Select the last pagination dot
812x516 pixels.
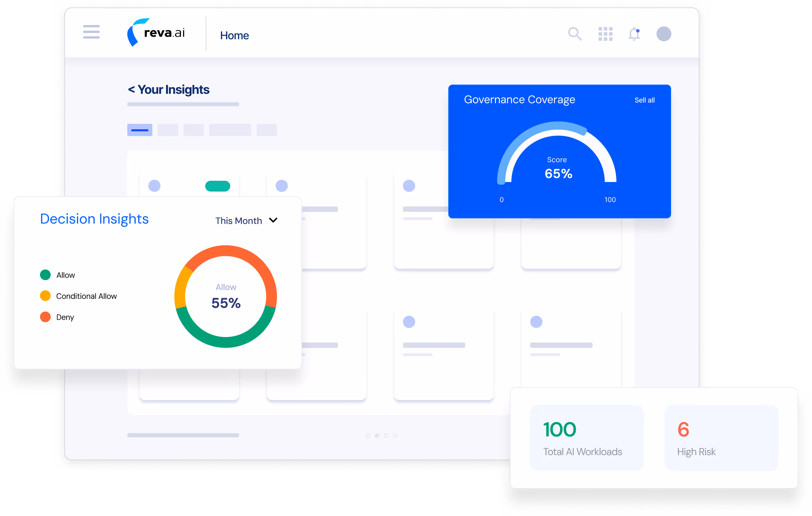pyautogui.click(x=395, y=435)
